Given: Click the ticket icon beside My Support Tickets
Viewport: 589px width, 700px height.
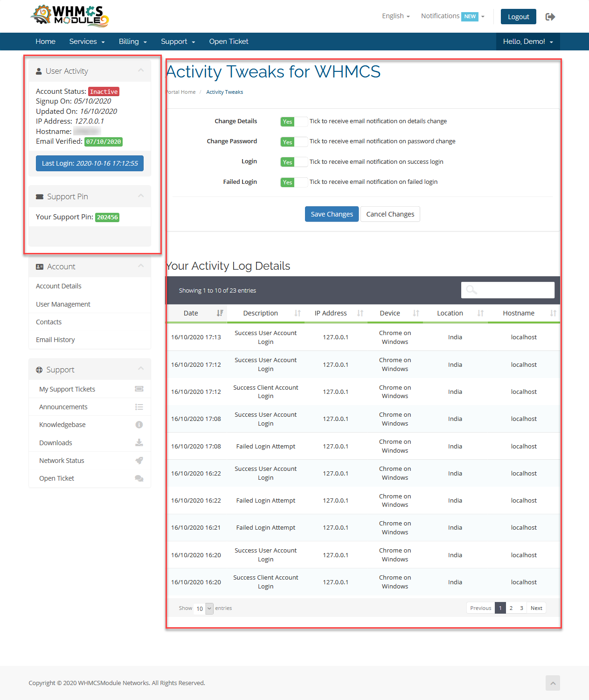Looking at the screenshot, I should [x=139, y=389].
